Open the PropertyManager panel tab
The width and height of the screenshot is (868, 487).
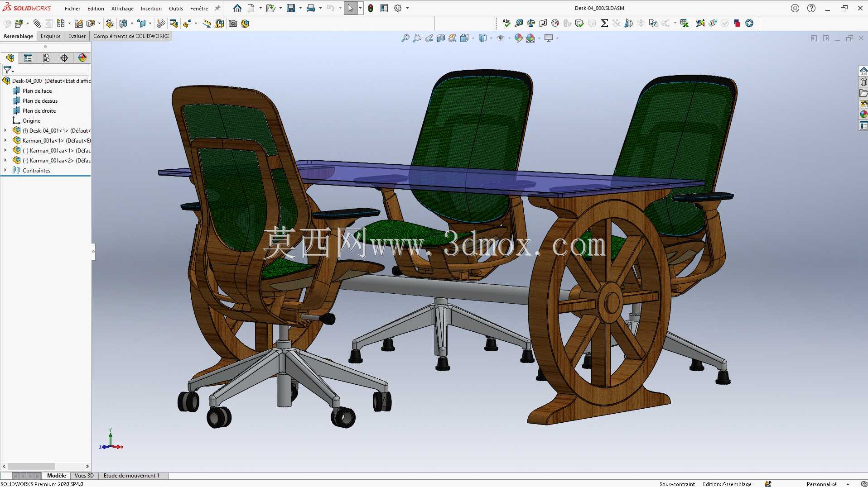tap(28, 58)
